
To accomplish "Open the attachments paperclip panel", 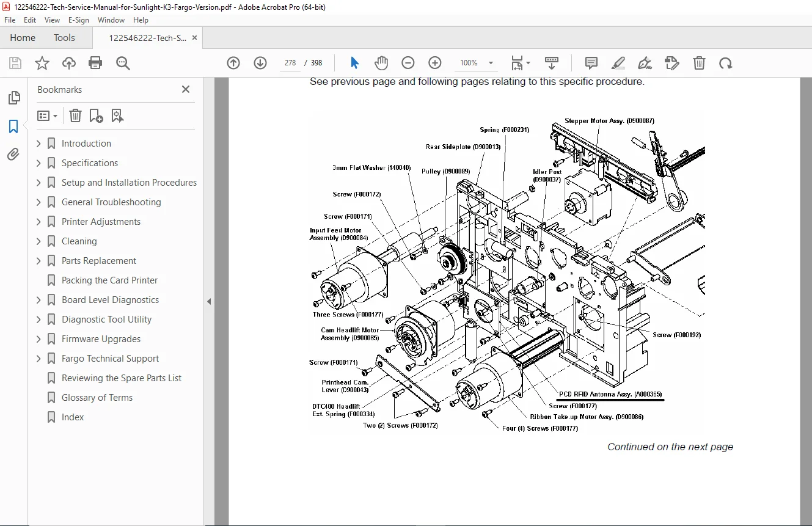I will (13, 155).
